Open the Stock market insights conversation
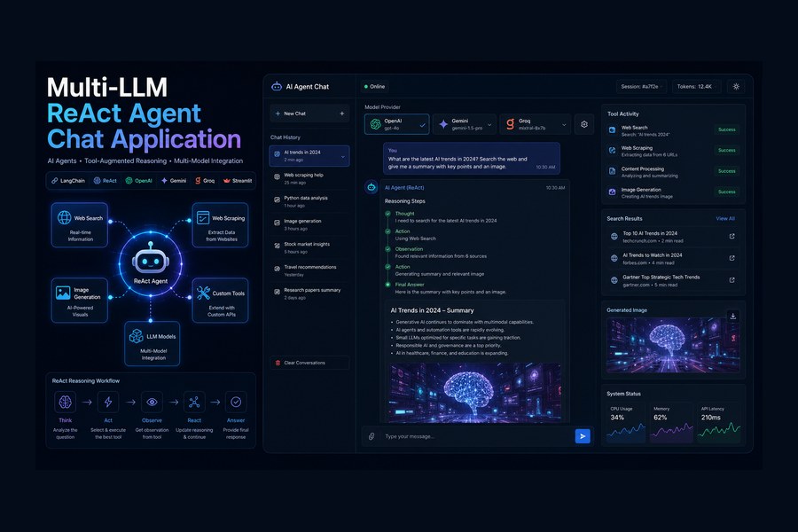Viewport: 798px width, 532px height. (x=309, y=247)
